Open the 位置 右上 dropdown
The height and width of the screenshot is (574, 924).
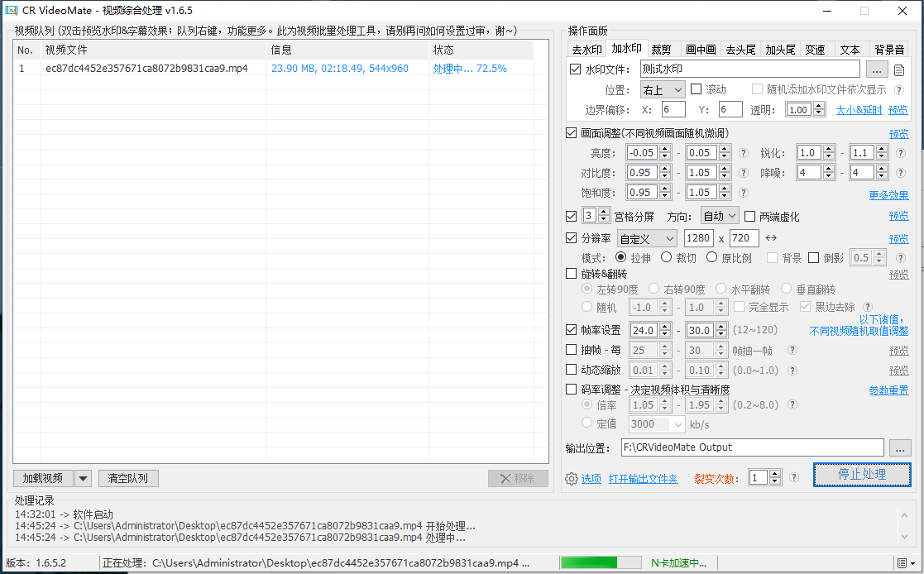tap(663, 89)
